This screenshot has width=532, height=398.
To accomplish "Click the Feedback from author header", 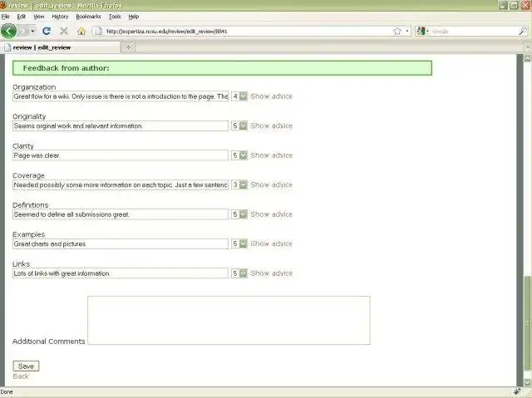I will point(222,68).
